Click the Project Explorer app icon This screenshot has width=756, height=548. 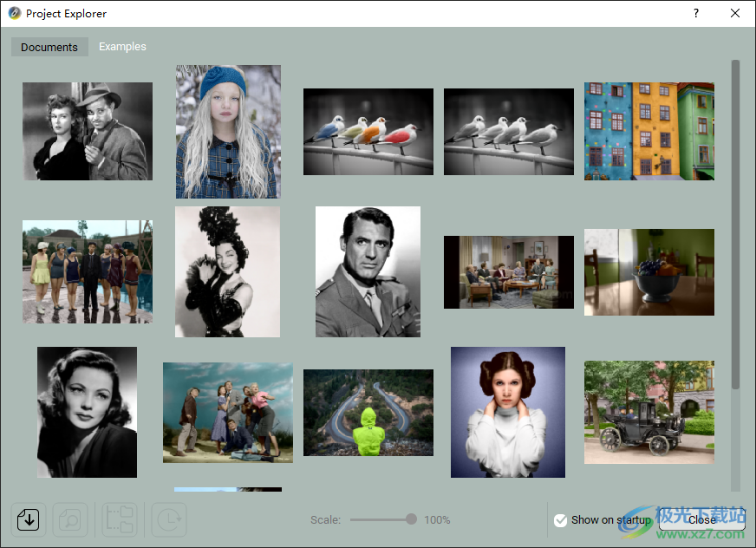(14, 14)
